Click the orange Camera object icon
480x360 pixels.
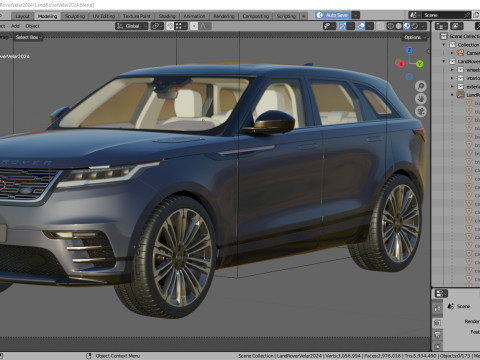(461, 53)
